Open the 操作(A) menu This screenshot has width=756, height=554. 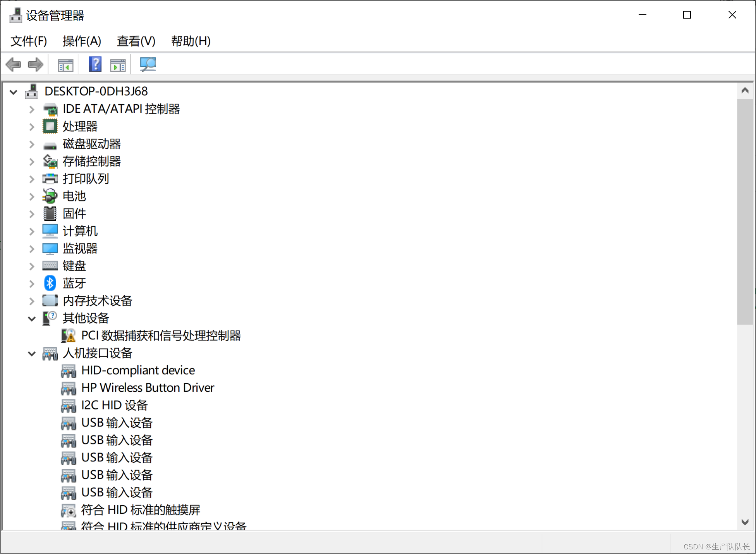(82, 41)
